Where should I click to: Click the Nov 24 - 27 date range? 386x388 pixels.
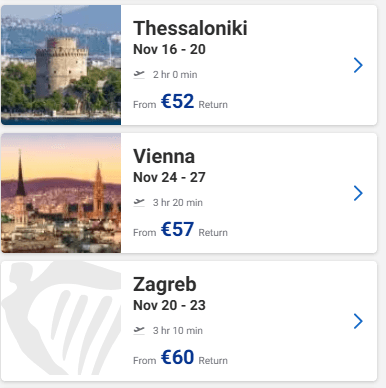(x=169, y=177)
